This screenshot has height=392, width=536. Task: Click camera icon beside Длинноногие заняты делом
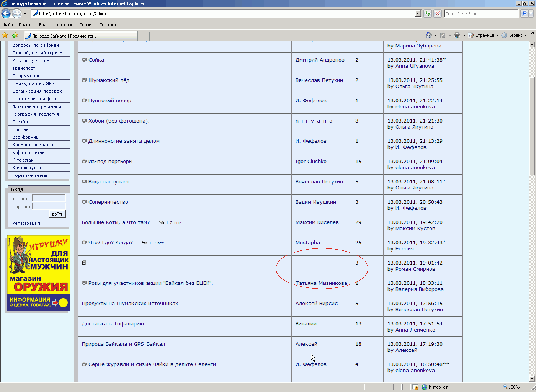84,141
